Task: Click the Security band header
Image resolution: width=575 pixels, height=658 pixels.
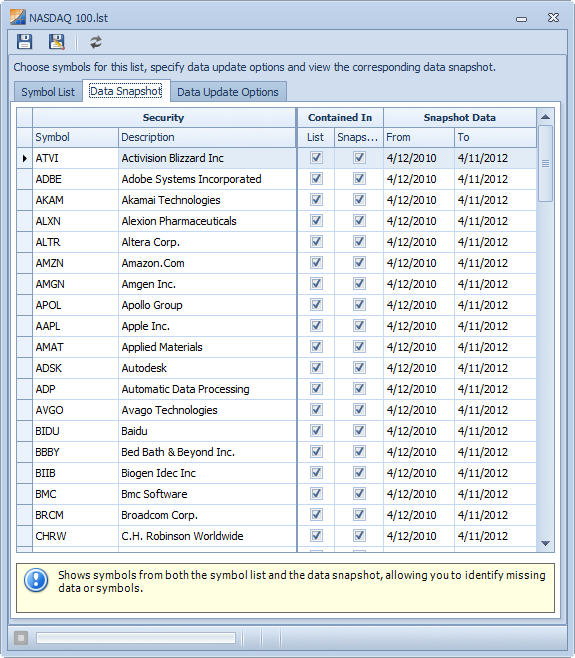Action: 164,118
